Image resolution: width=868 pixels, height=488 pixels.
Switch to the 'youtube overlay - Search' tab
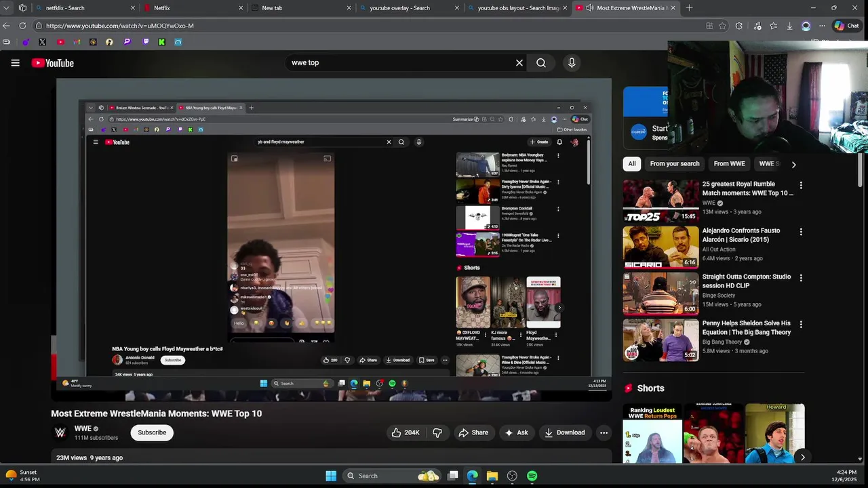(x=409, y=8)
